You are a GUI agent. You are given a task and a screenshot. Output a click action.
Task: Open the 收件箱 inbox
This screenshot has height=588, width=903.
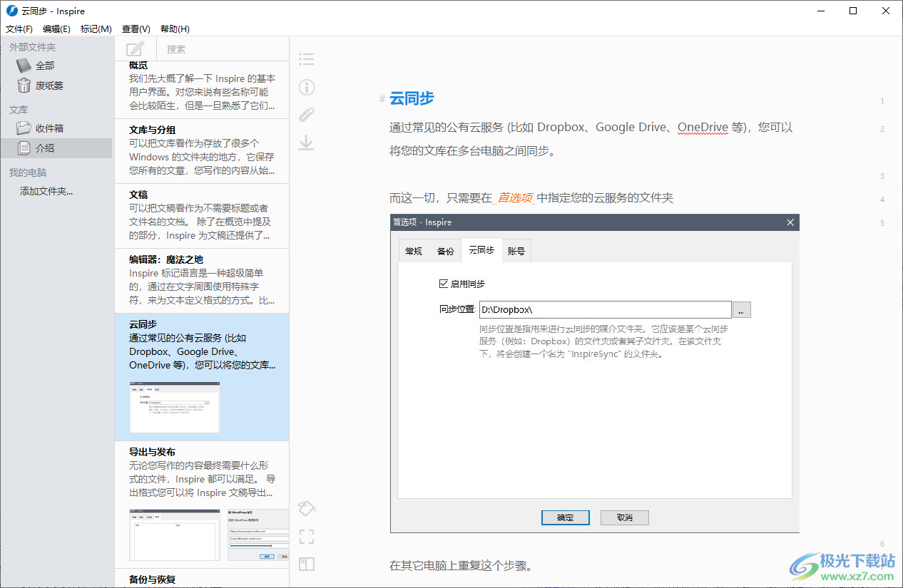coord(49,128)
